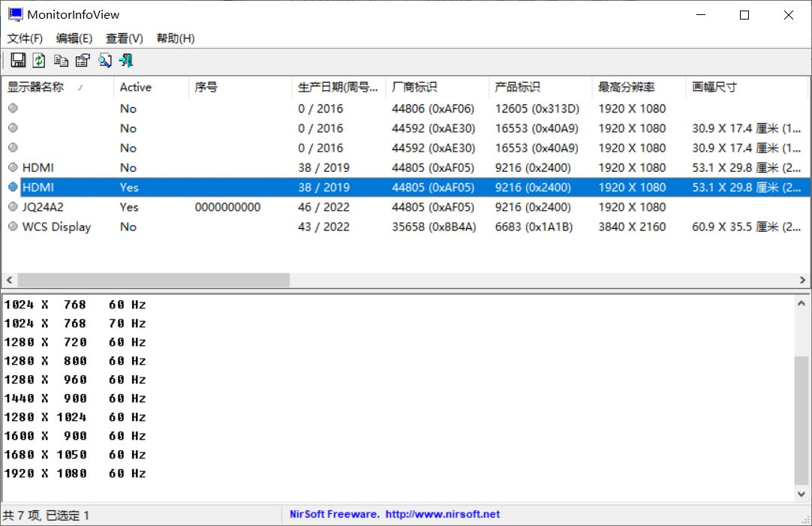Click the Save Selected Items toolbar icon

tap(17, 60)
